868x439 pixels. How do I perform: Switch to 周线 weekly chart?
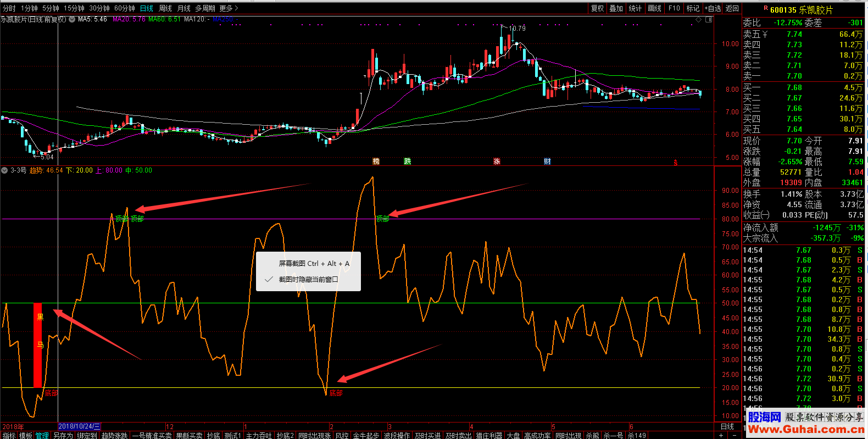(165, 8)
